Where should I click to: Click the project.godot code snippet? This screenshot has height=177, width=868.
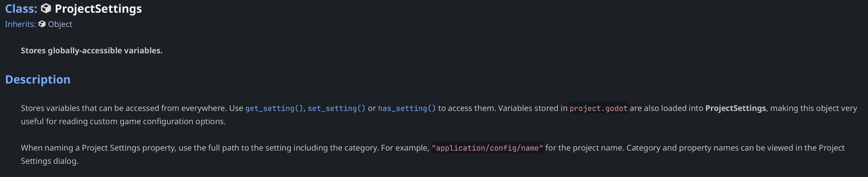pyautogui.click(x=598, y=108)
